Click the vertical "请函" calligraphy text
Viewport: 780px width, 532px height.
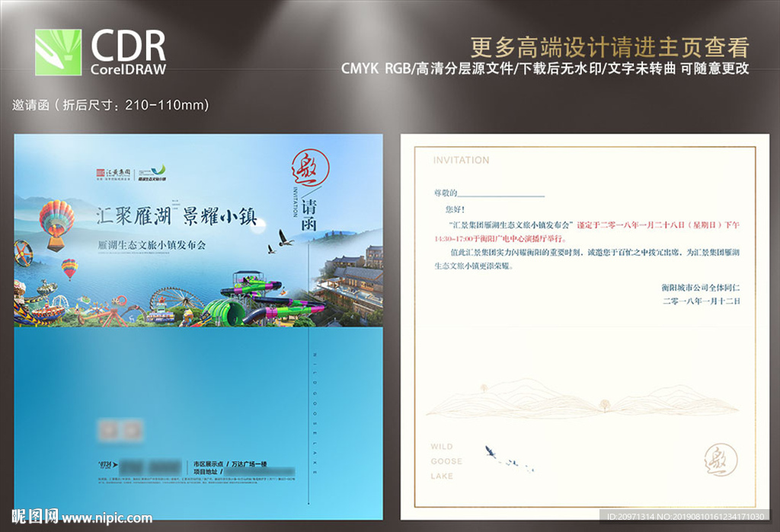pyautogui.click(x=309, y=215)
